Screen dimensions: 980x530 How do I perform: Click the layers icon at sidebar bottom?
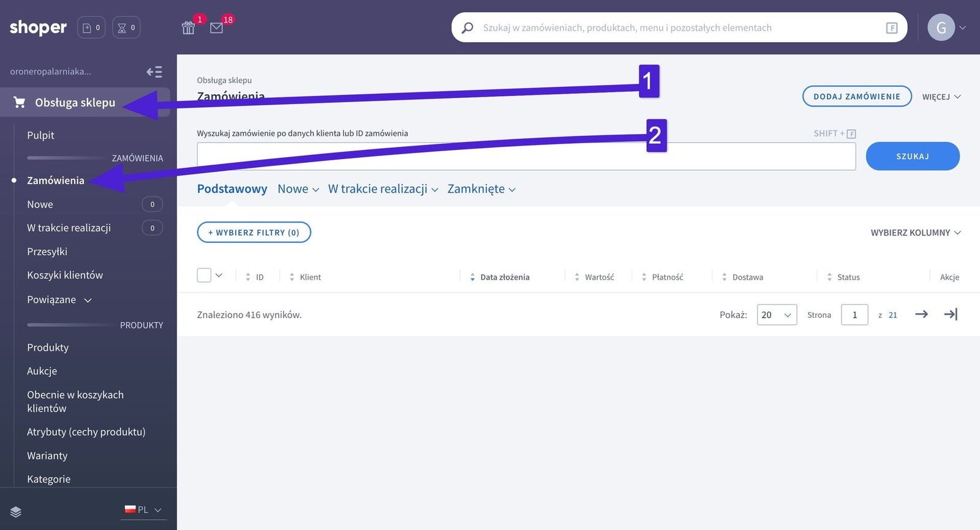[x=16, y=512]
